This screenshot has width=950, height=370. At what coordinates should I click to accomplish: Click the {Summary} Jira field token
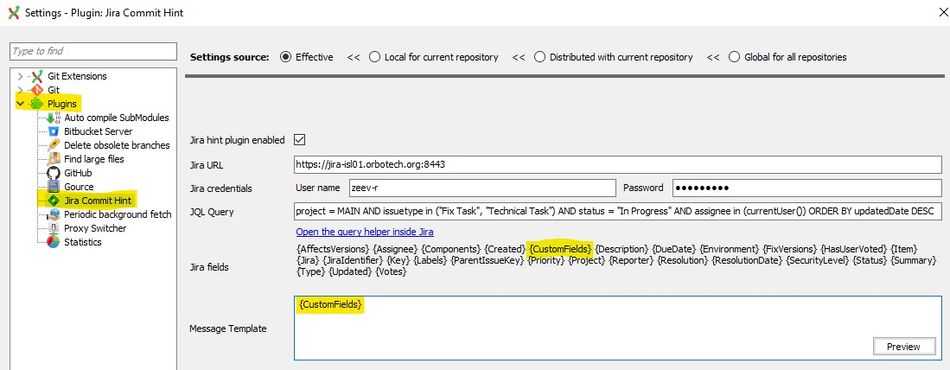click(x=914, y=260)
